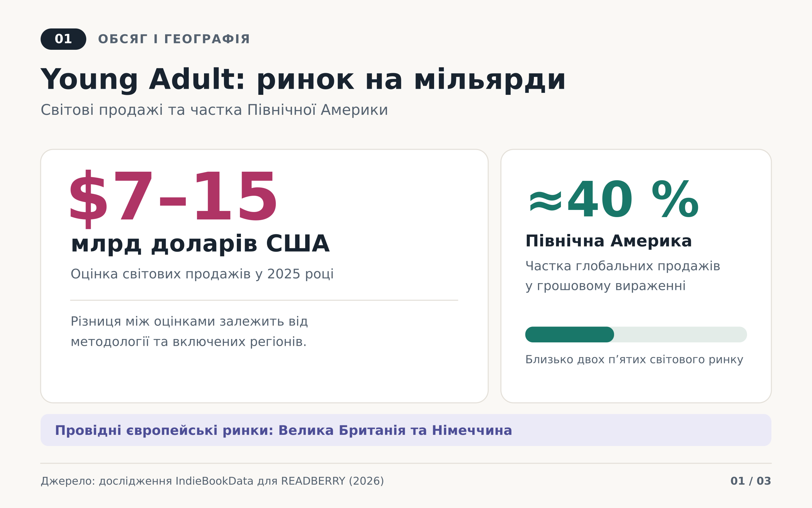Select the note about методології та регіонів
Viewport: 812px width, 508px height.
click(x=189, y=332)
